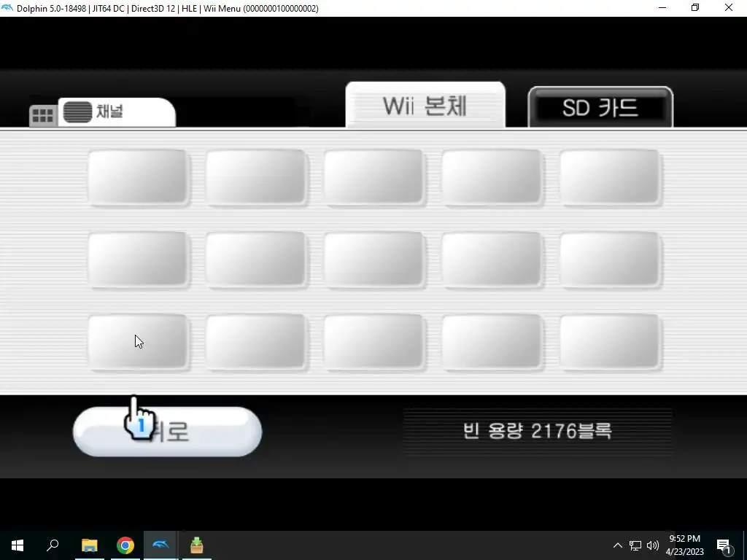Restore down the Dolphin window
747x560 pixels.
click(x=695, y=8)
